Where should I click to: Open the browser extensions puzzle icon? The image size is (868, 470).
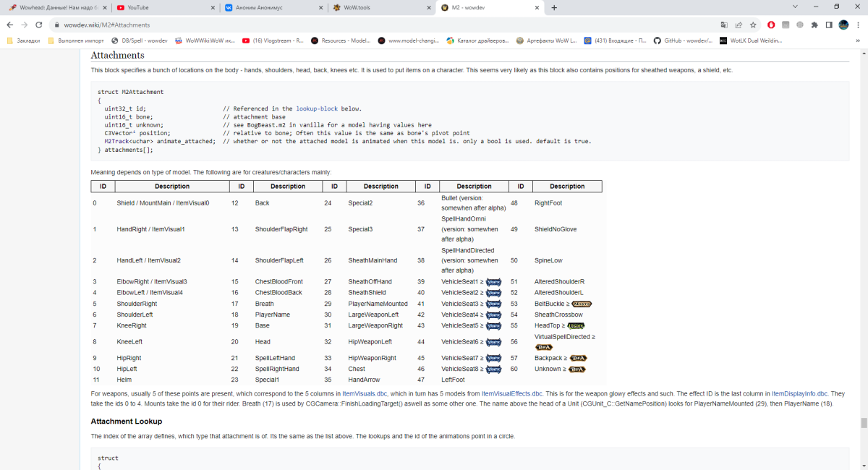(814, 24)
